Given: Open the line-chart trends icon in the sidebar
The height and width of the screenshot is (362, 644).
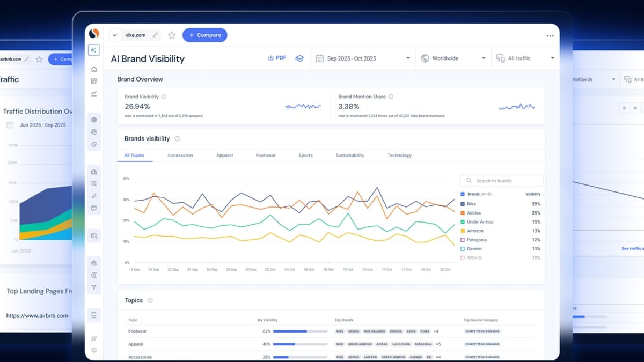Looking at the screenshot, I should coord(94,93).
